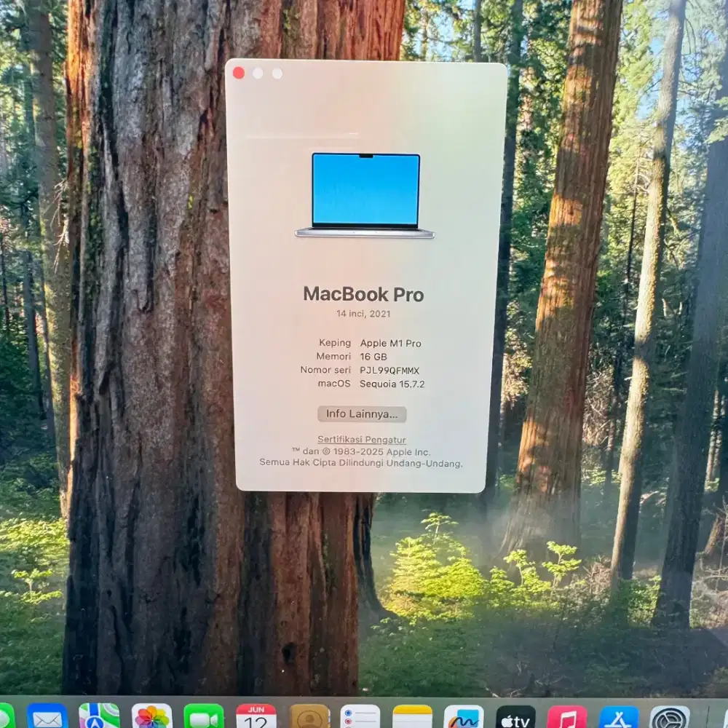Click the Sequoia 15.7.2 version text
The height and width of the screenshot is (728, 728).
(392, 384)
